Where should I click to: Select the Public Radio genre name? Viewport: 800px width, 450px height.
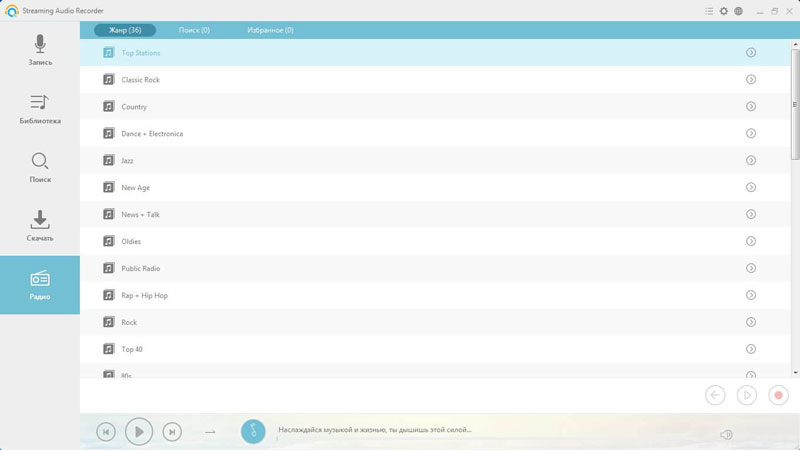coord(140,269)
